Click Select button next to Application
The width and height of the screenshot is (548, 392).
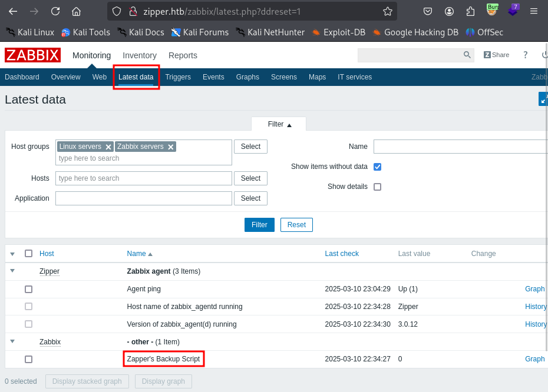tap(250, 198)
